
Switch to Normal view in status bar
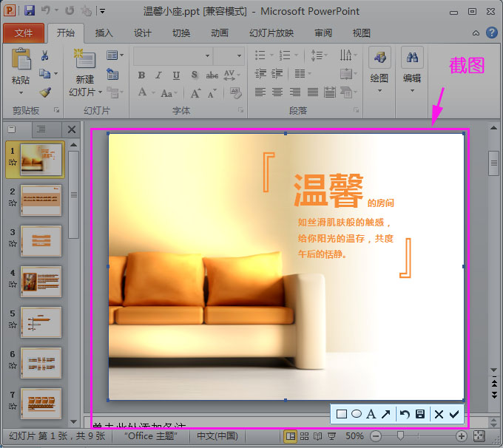click(x=291, y=436)
